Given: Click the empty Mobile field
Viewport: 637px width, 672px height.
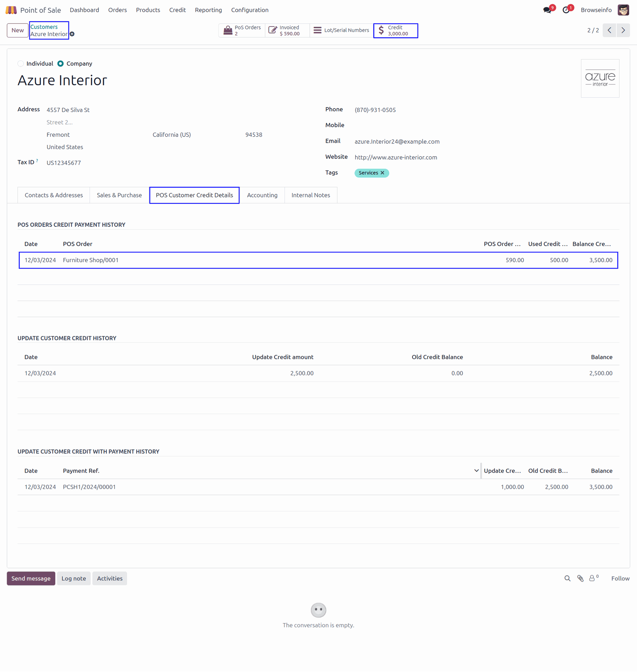Looking at the screenshot, I should click(486, 125).
